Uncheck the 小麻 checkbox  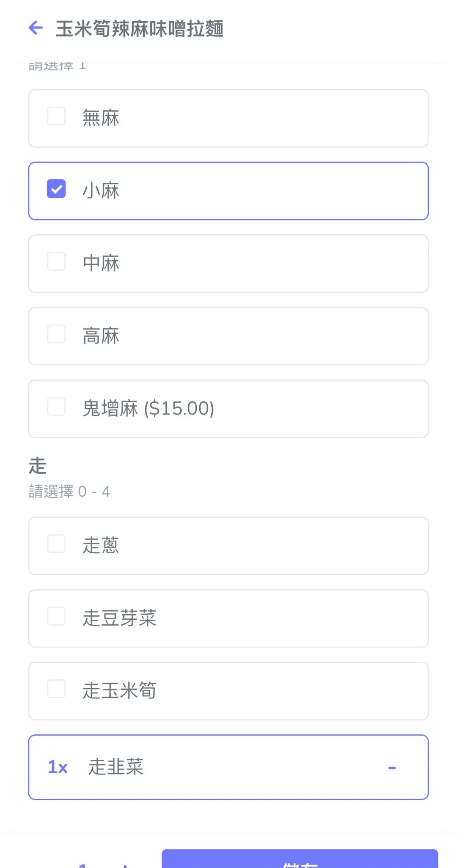[x=56, y=189]
